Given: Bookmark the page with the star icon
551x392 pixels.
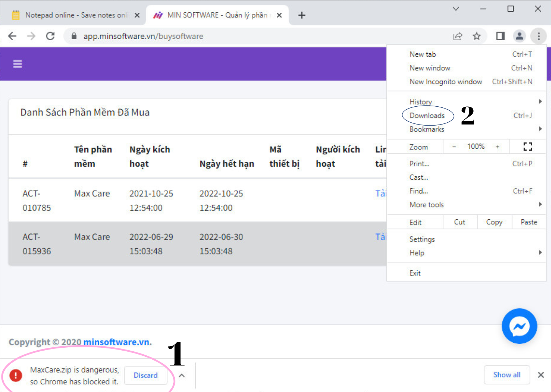Looking at the screenshot, I should 477,36.
